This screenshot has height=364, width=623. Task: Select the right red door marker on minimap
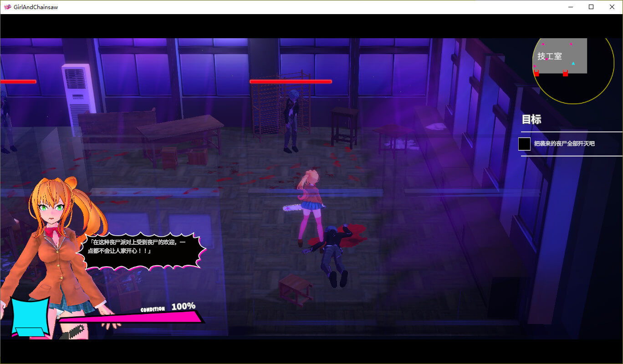565,73
